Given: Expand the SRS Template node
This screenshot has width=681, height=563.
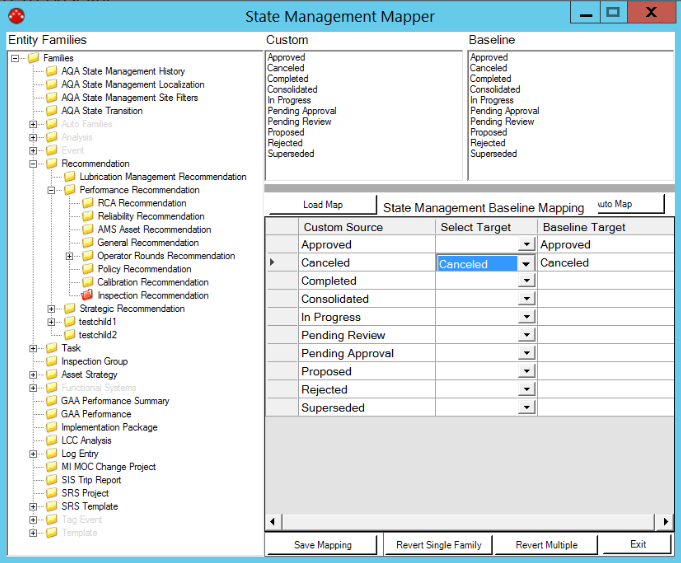Looking at the screenshot, I should point(33,507).
